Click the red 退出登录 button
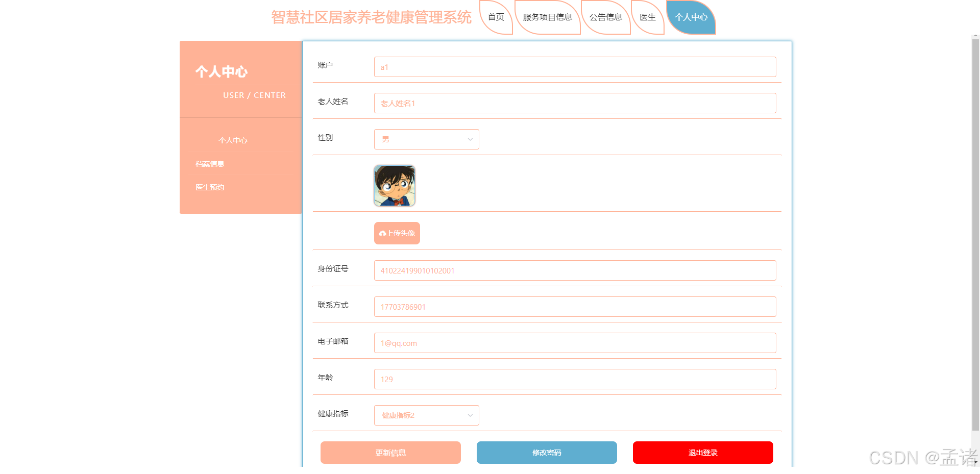Viewport: 980px width, 474px height. 702,452
